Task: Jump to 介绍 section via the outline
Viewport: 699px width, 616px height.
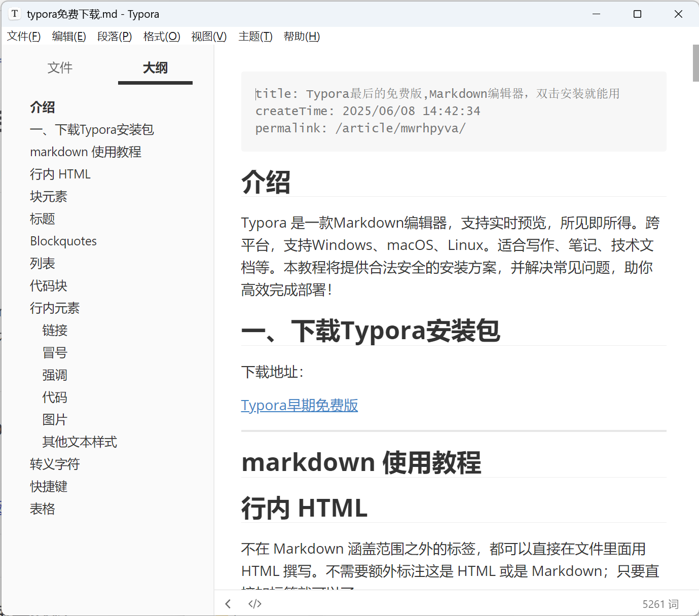Action: point(43,107)
